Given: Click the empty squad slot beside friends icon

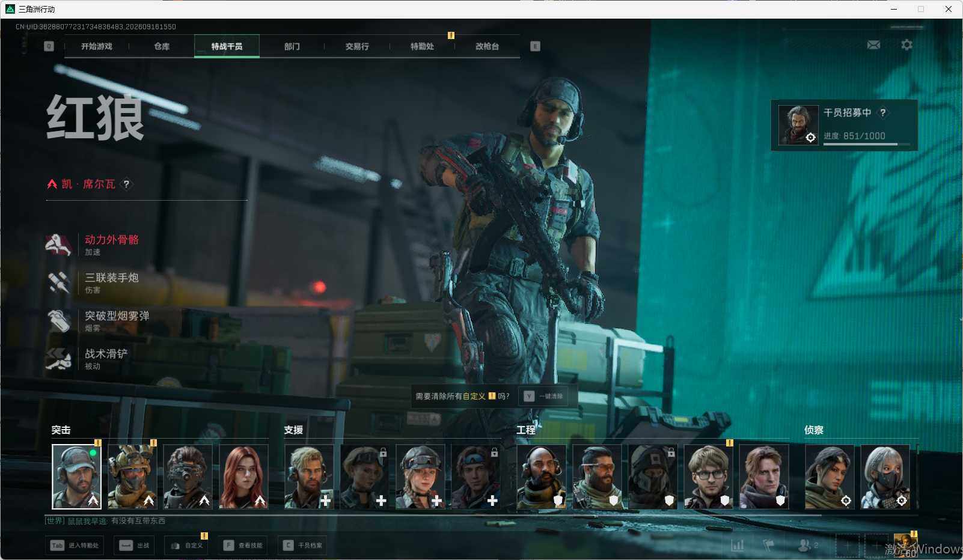Looking at the screenshot, I should (x=847, y=546).
